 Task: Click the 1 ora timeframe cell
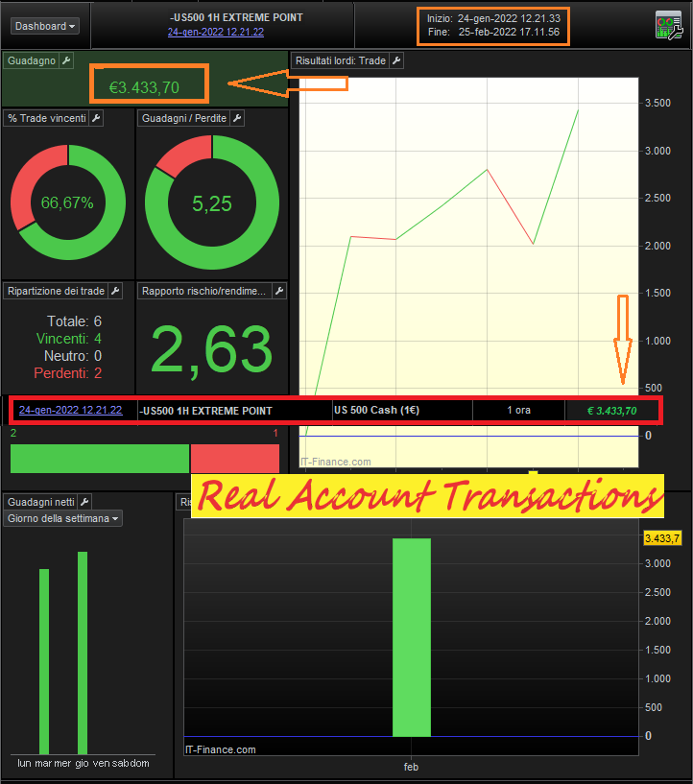(518, 411)
